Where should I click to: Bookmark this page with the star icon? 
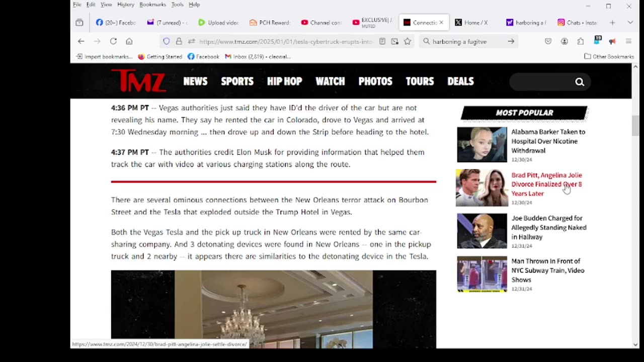coord(408,41)
